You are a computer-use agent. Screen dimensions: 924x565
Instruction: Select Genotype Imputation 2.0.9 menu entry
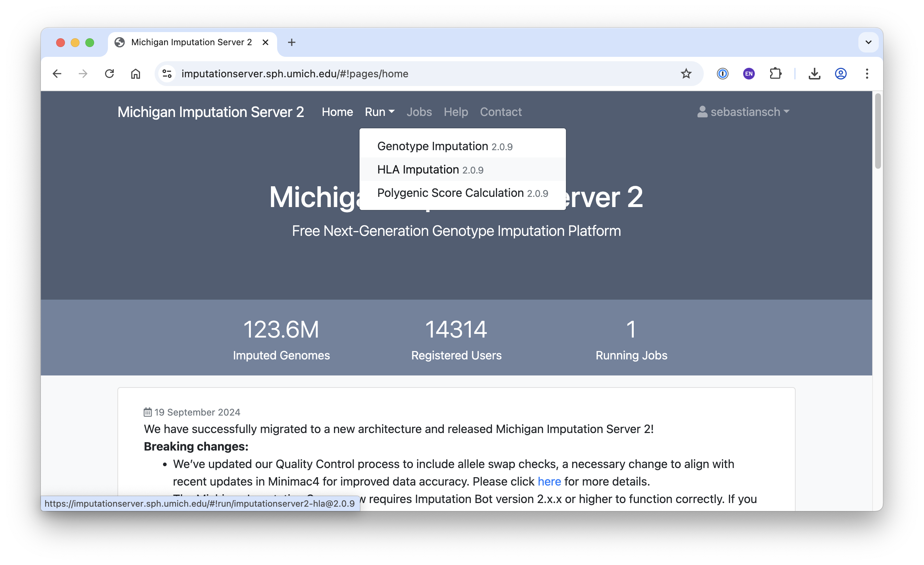point(444,146)
